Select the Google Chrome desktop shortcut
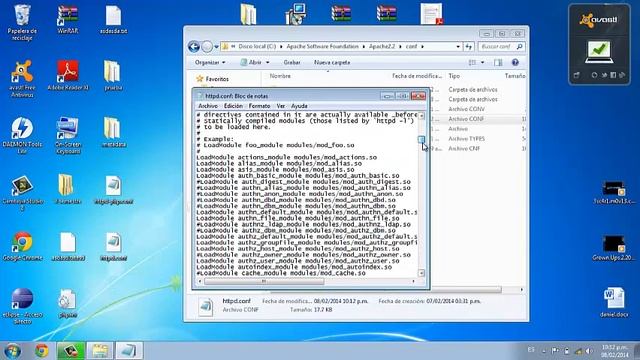The width and height of the screenshot is (640, 360). click(x=22, y=246)
